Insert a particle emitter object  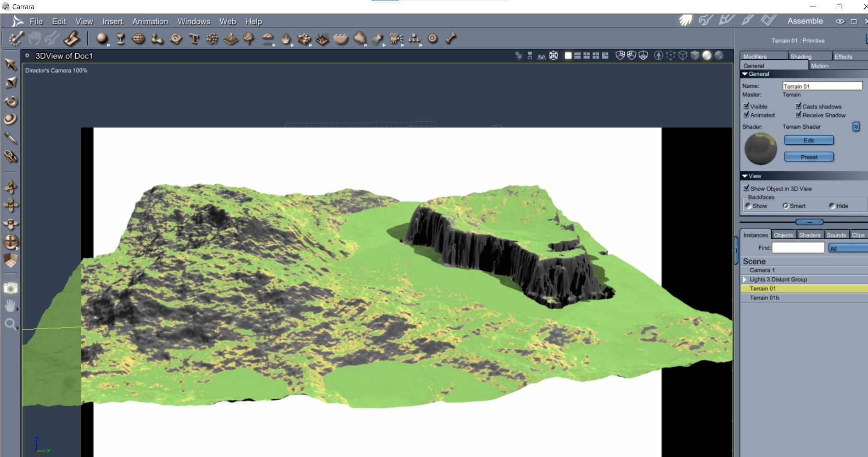pos(212,39)
